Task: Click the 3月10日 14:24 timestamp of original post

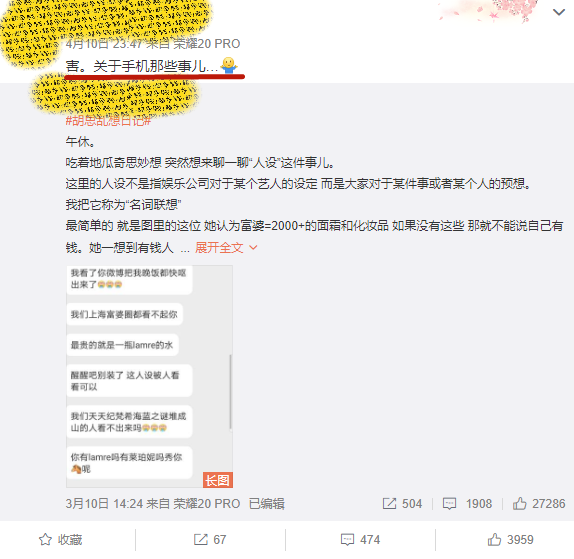Action: click(104, 504)
